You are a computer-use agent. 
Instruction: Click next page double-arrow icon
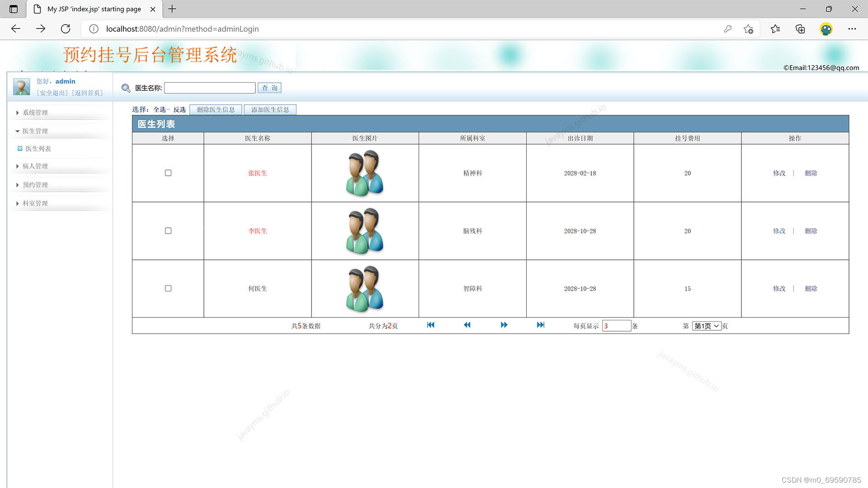pos(504,325)
